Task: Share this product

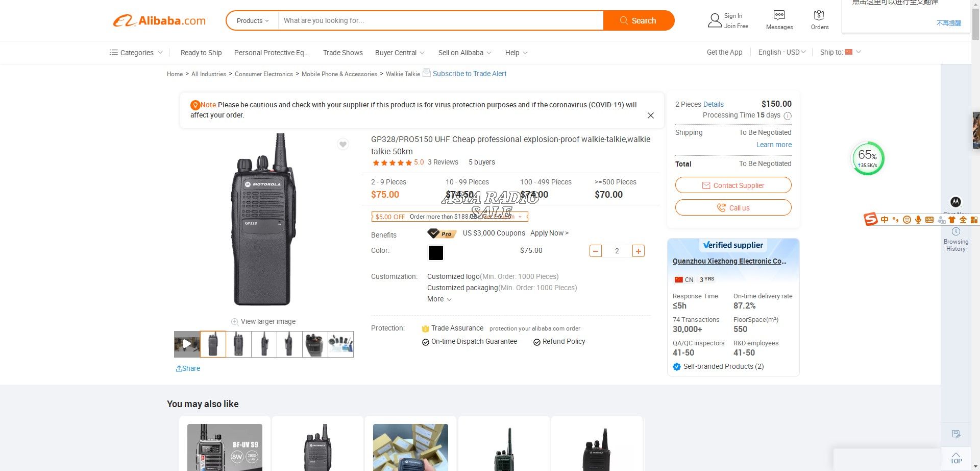Action: click(188, 368)
